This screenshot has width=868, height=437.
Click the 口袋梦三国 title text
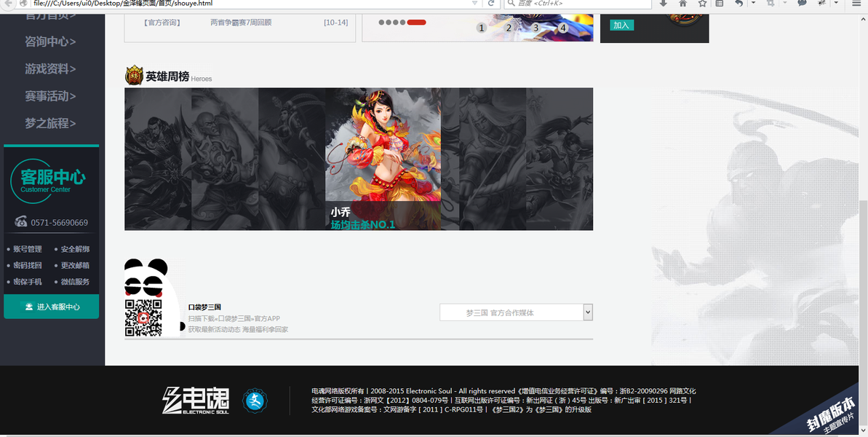point(205,307)
